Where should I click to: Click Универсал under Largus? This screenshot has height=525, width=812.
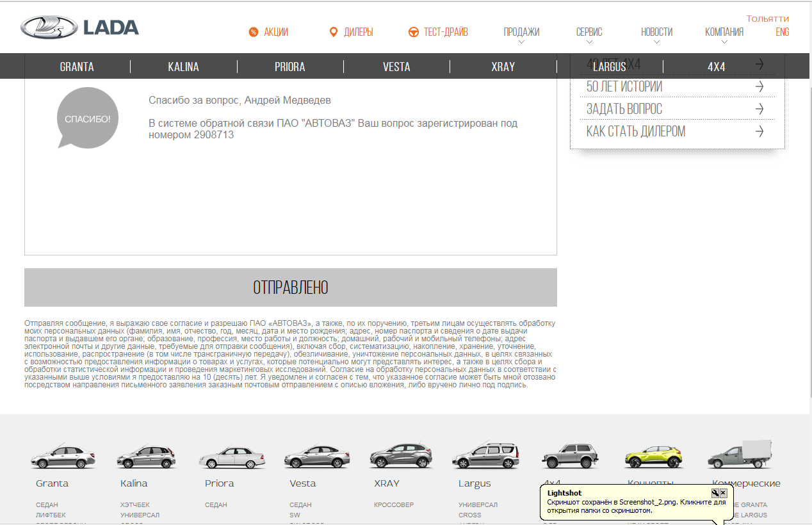(478, 505)
